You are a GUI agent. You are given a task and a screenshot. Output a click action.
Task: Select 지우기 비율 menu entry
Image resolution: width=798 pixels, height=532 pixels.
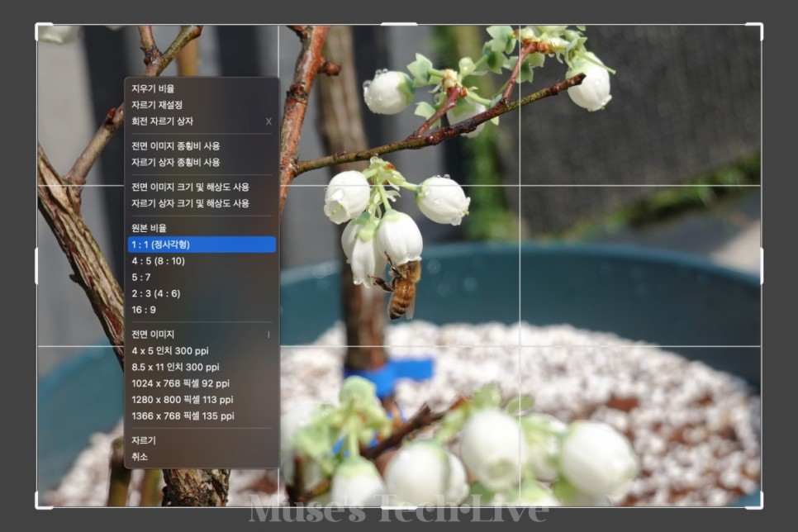202,88
